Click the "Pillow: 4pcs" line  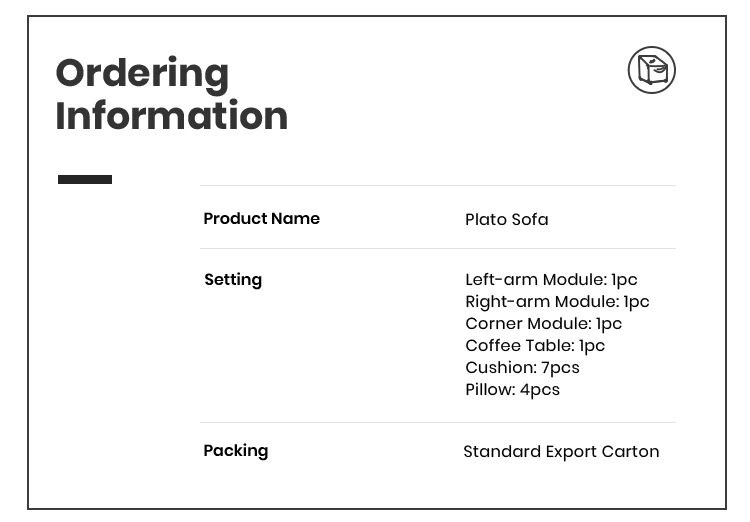pos(512,390)
